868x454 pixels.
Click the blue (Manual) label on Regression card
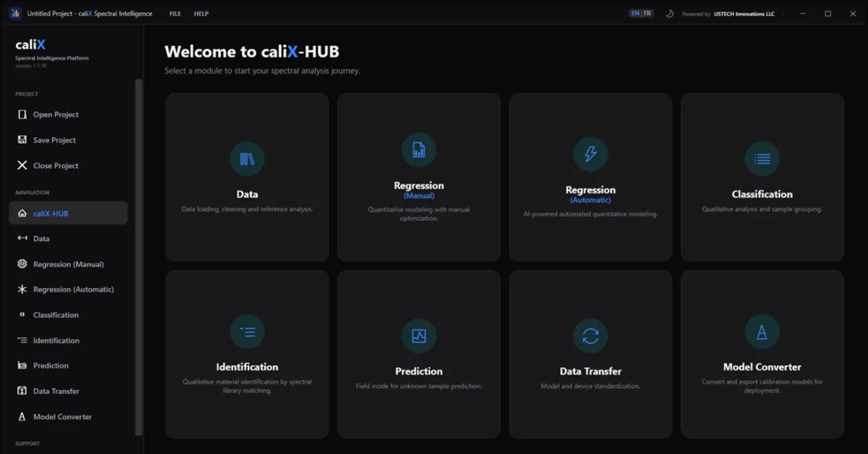point(419,196)
